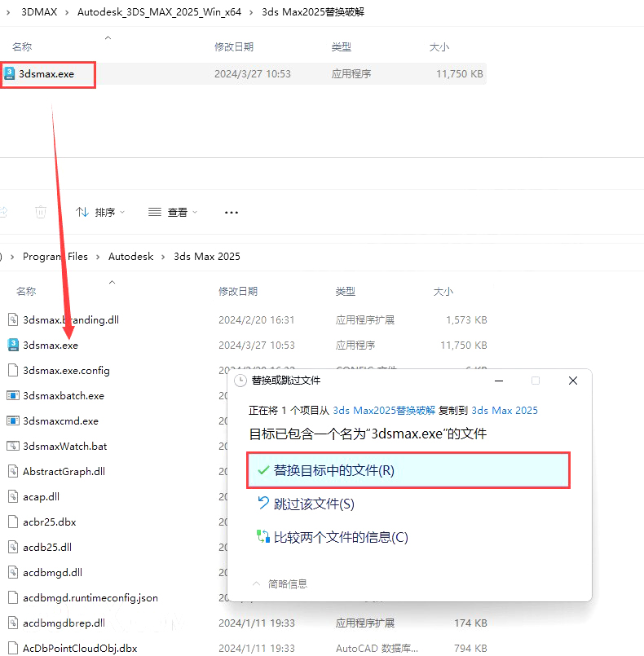Click the AcDbPointCloudObj.dbx file icon
The image size is (644, 656).
[x=13, y=648]
